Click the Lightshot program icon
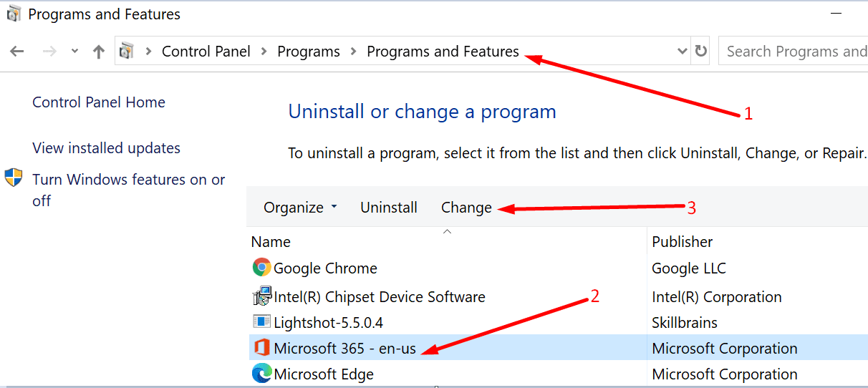 [x=262, y=322]
